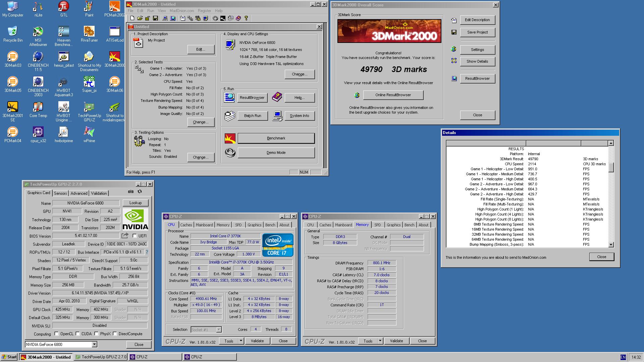Toggle the PhysX checkbox in GPU-Z
Screen dimensions: 644x362
(x=96, y=334)
